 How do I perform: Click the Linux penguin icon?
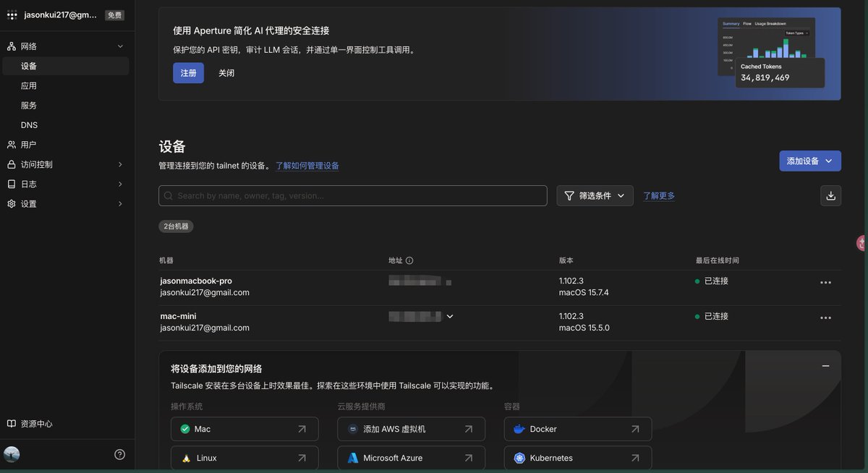point(186,458)
